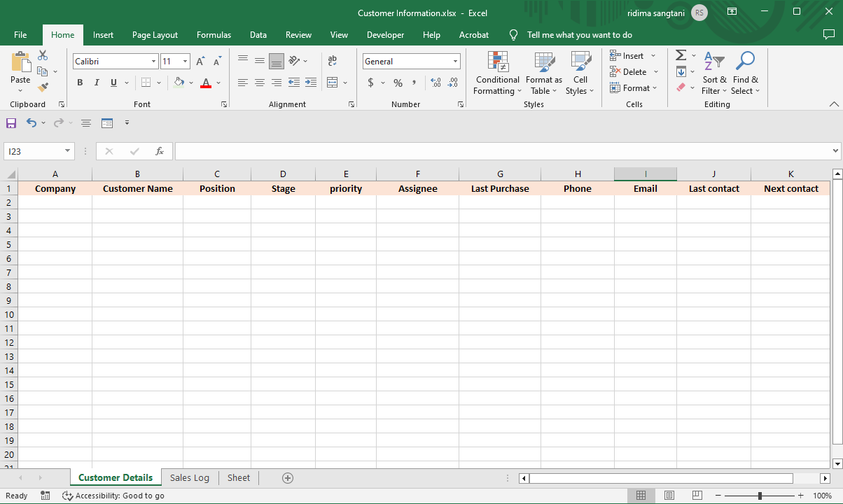This screenshot has width=843, height=504.
Task: Click the Format as Table icon
Action: [544, 73]
